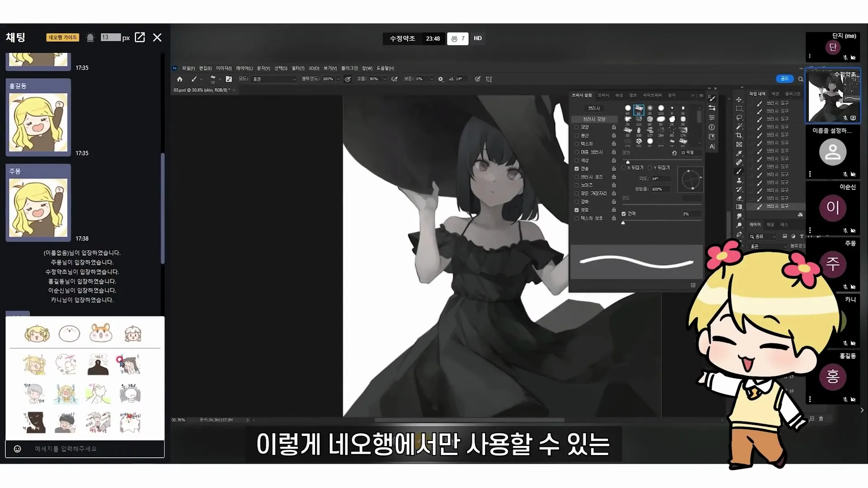Click the 공유 share button

coord(784,79)
